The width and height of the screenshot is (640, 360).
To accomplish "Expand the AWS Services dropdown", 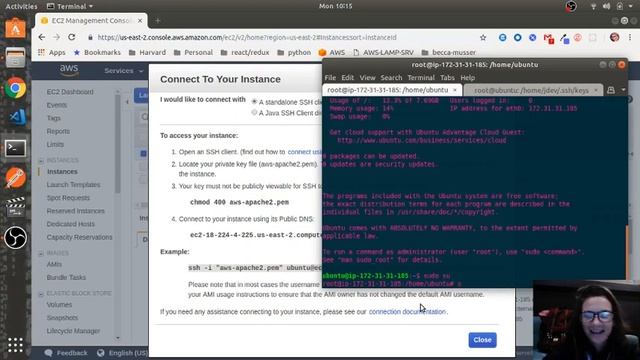I will click(124, 71).
